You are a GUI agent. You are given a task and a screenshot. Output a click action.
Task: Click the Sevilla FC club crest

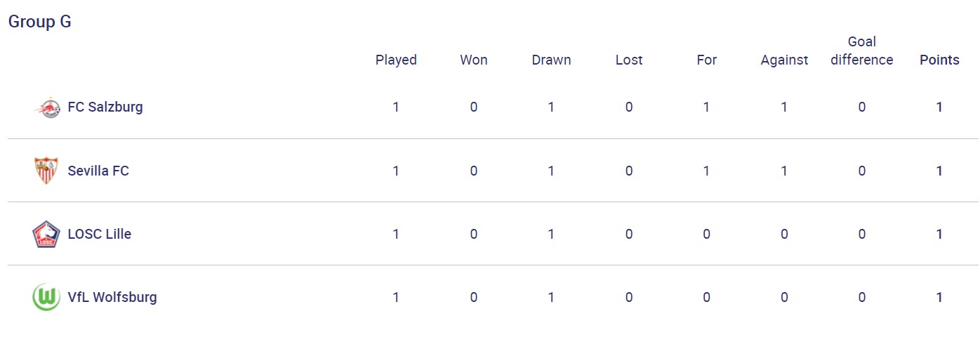point(46,171)
